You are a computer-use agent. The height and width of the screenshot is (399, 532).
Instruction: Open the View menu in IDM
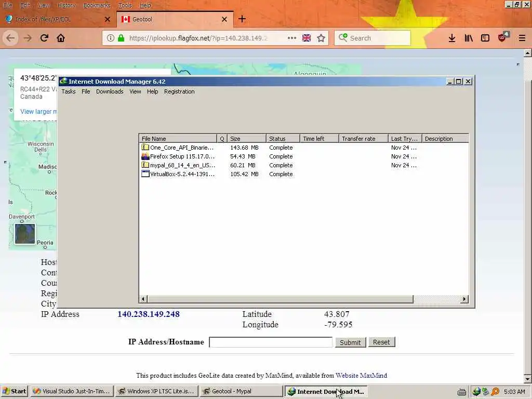pos(135,91)
